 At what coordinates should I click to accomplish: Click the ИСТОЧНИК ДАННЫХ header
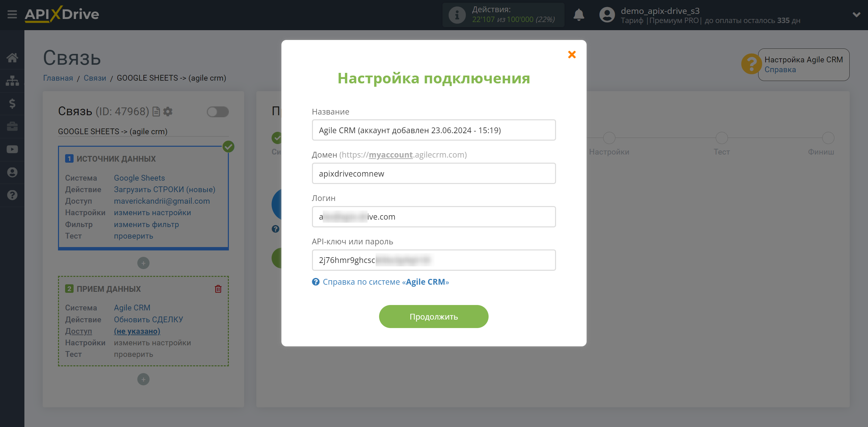(x=116, y=159)
